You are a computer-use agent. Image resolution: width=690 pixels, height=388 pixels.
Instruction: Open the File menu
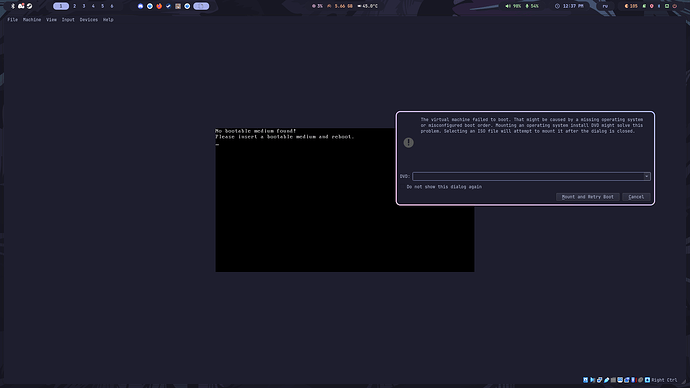[12, 20]
